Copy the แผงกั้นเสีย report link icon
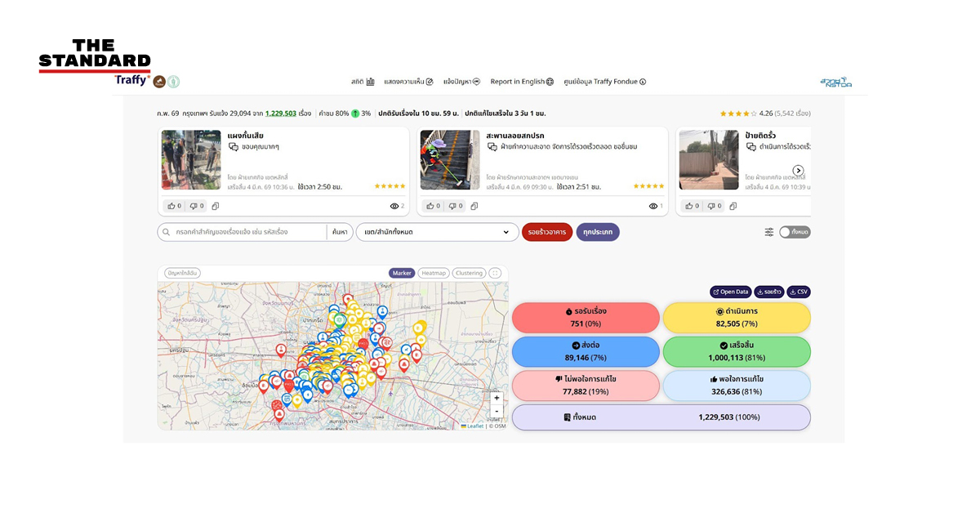This screenshot has height=513, width=980. pyautogui.click(x=215, y=206)
